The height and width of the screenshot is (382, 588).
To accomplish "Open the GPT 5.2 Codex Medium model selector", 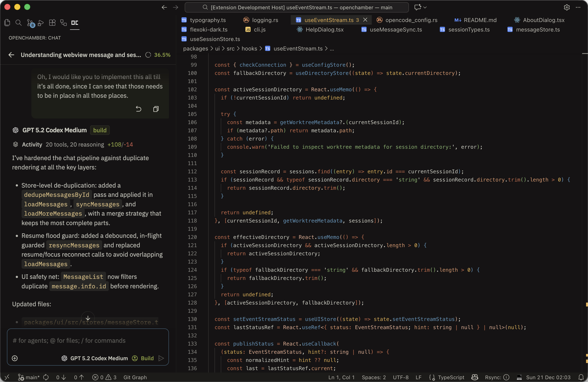I will (95, 358).
